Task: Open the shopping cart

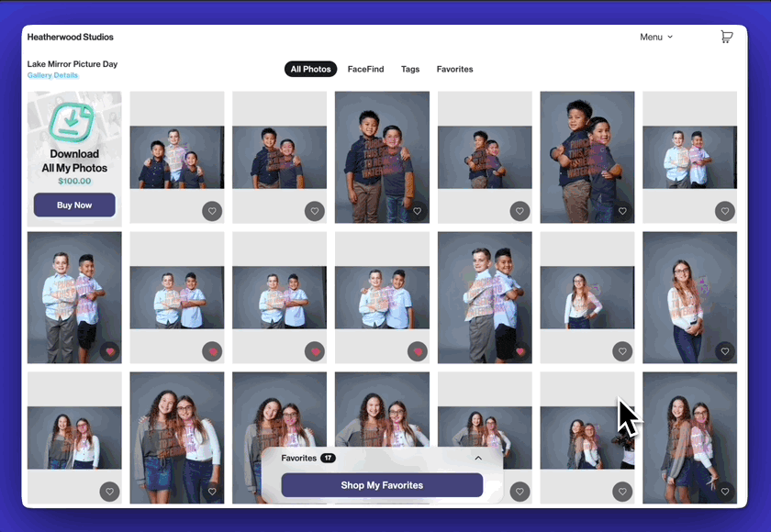Action: pyautogui.click(x=726, y=37)
